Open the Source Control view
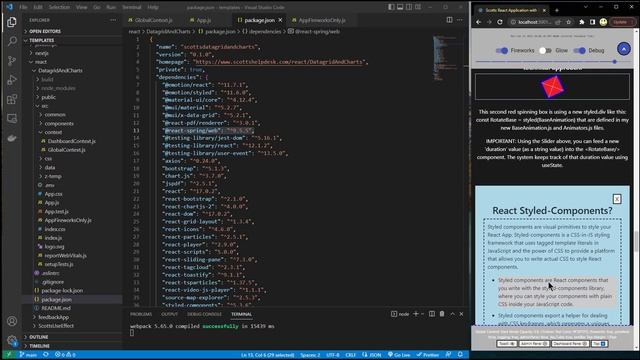640x360 pixels. pos(12,60)
